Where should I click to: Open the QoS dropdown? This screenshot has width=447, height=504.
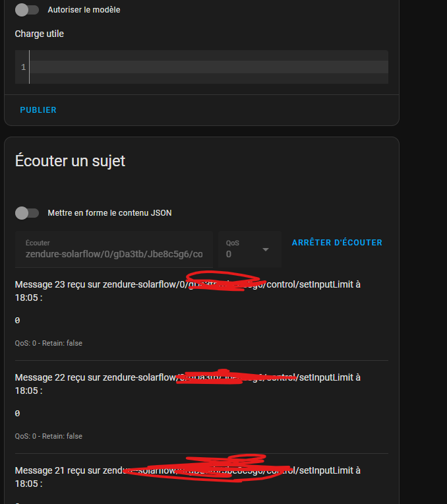click(250, 249)
